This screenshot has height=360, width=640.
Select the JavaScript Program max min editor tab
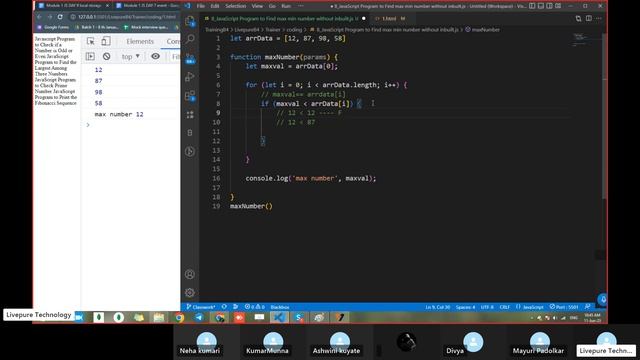coord(283,18)
